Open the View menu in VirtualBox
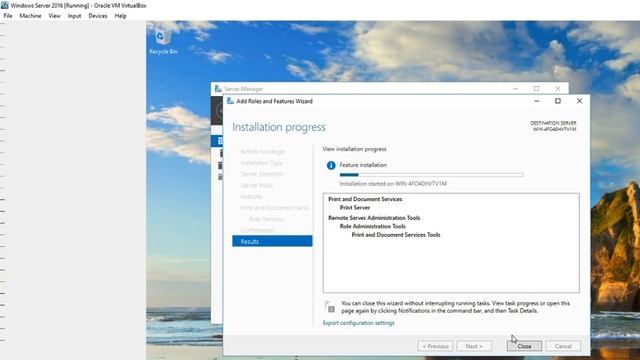The height and width of the screenshot is (360, 640). pos(54,16)
